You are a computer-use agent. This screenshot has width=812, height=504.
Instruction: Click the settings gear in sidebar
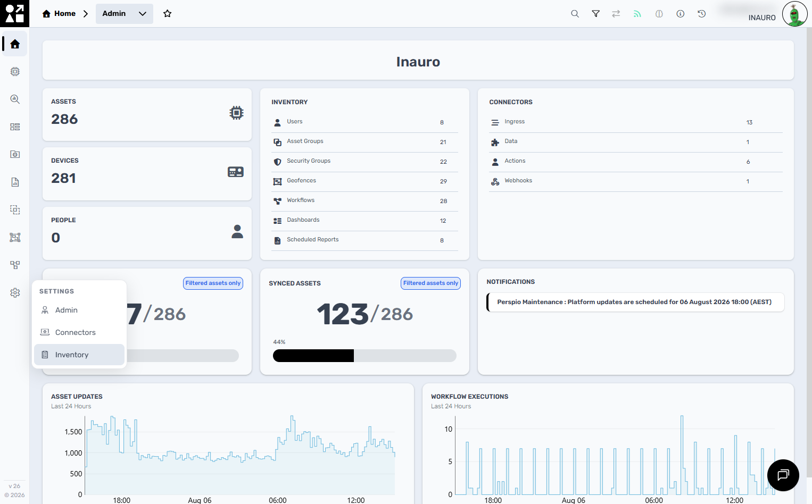pyautogui.click(x=15, y=292)
